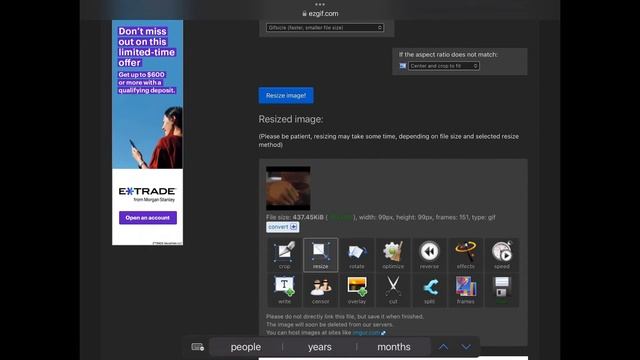Click the keyboard icon in suggestion bar
The image size is (640, 360).
pos(198,347)
